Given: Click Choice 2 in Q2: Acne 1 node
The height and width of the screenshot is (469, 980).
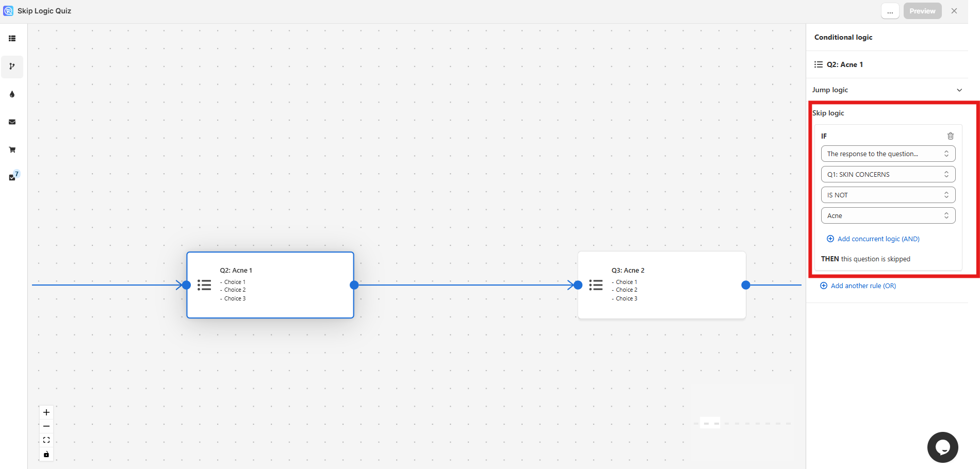Looking at the screenshot, I should tap(235, 290).
